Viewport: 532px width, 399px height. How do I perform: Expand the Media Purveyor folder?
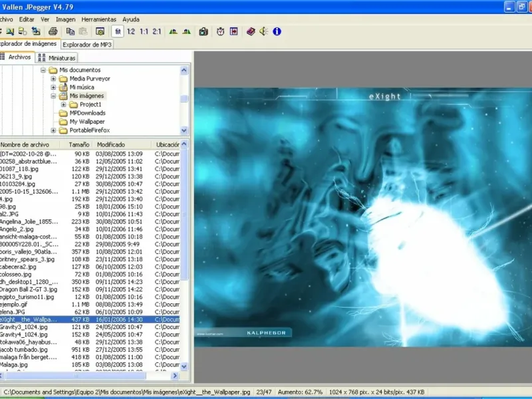[54, 78]
